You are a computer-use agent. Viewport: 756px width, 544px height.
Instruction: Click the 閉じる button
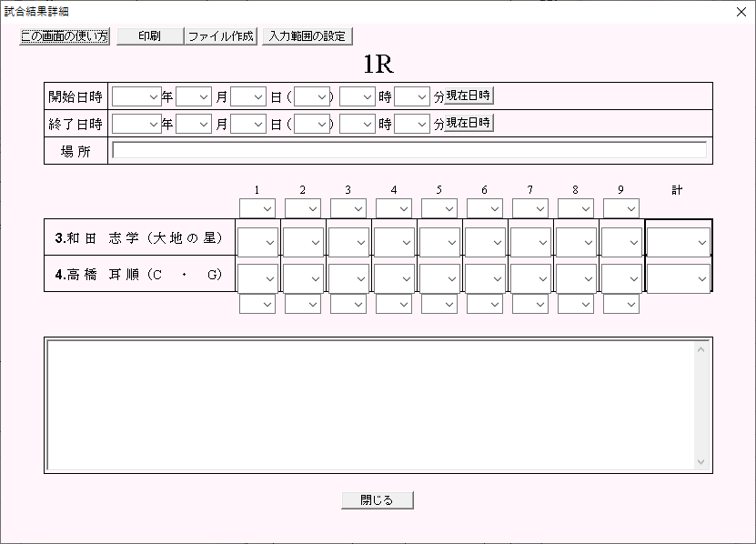tap(378, 500)
